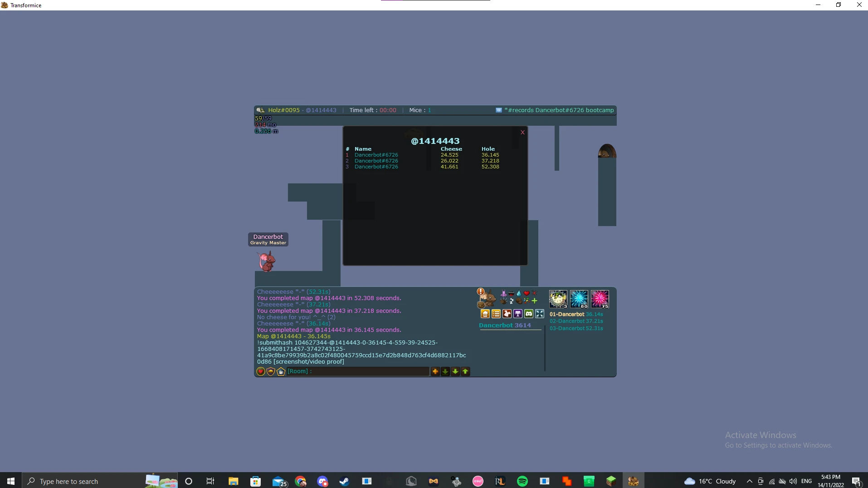Click the chat input field labeled [Room]
The image size is (868, 488).
click(358, 371)
